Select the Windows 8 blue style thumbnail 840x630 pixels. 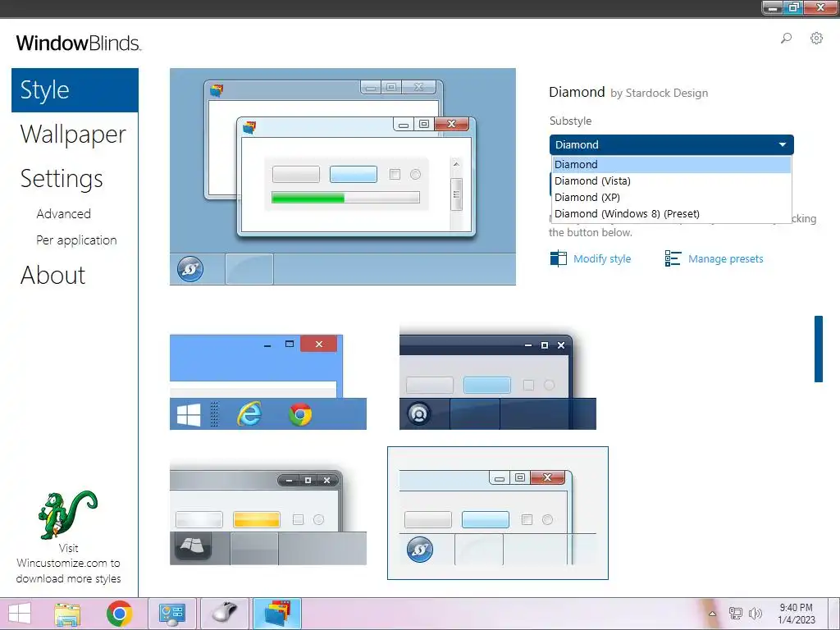tap(268, 382)
